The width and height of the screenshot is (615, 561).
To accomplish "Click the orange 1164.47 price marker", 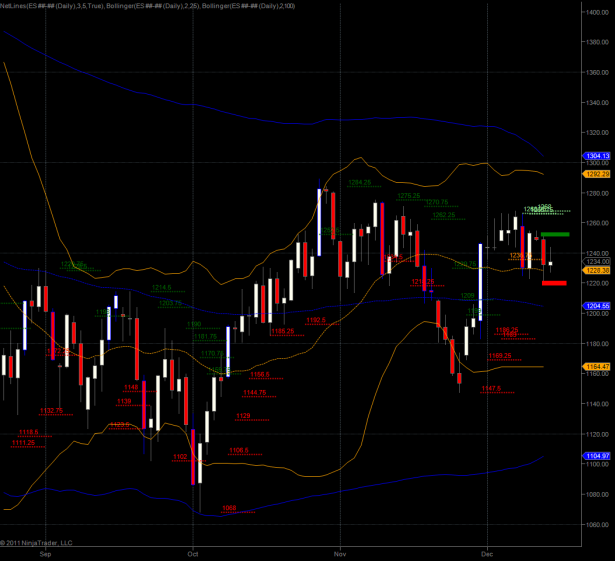I will (597, 366).
